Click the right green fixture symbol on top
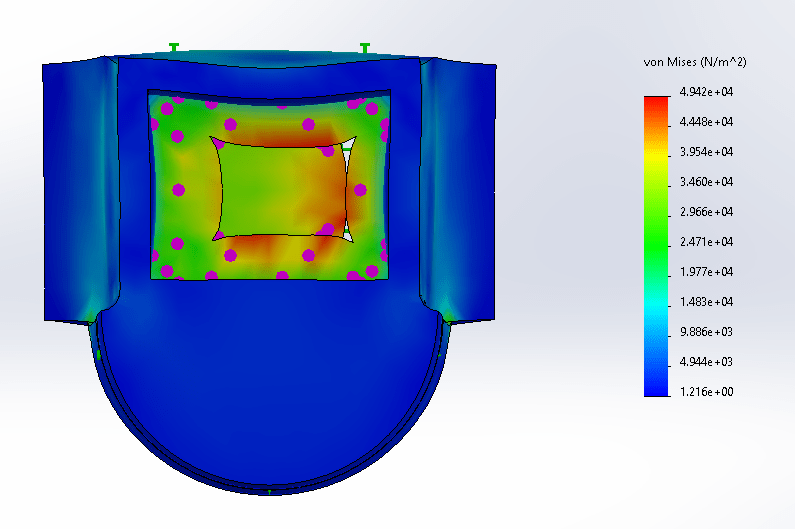The image size is (795, 529). point(365,48)
